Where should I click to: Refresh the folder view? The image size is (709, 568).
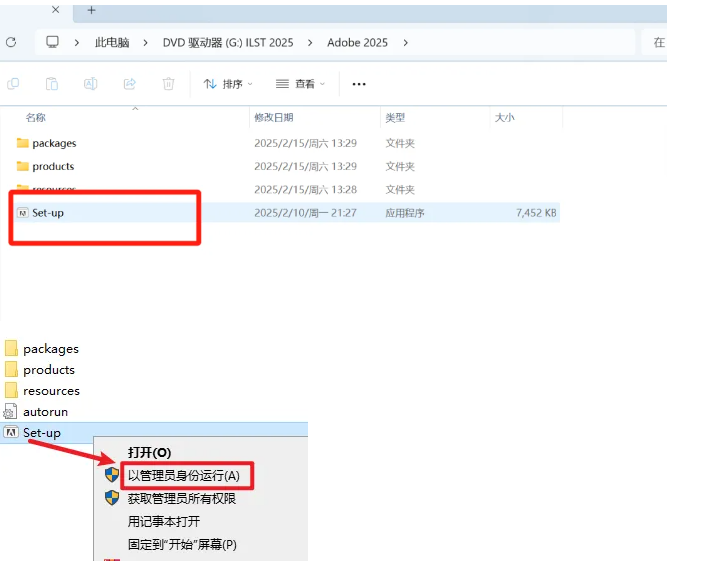[11, 42]
